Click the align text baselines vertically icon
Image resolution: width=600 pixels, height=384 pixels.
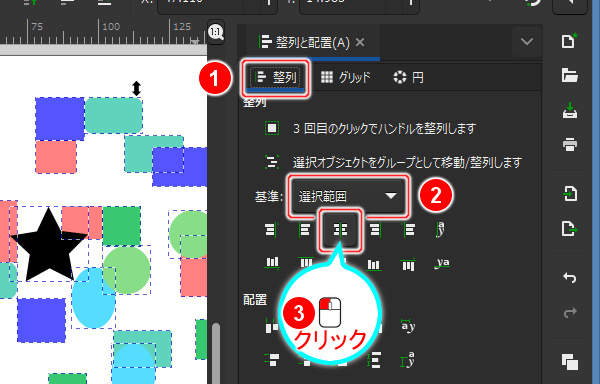pos(442,263)
